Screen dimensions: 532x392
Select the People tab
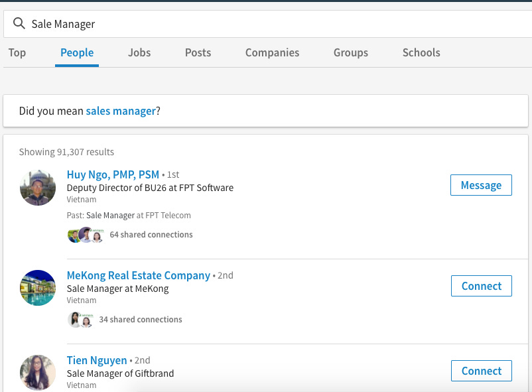(77, 52)
